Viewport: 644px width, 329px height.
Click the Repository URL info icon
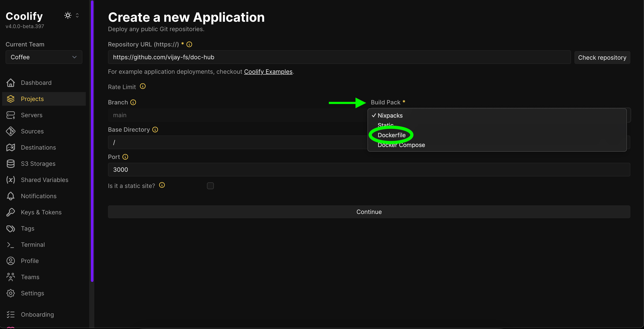[189, 45]
